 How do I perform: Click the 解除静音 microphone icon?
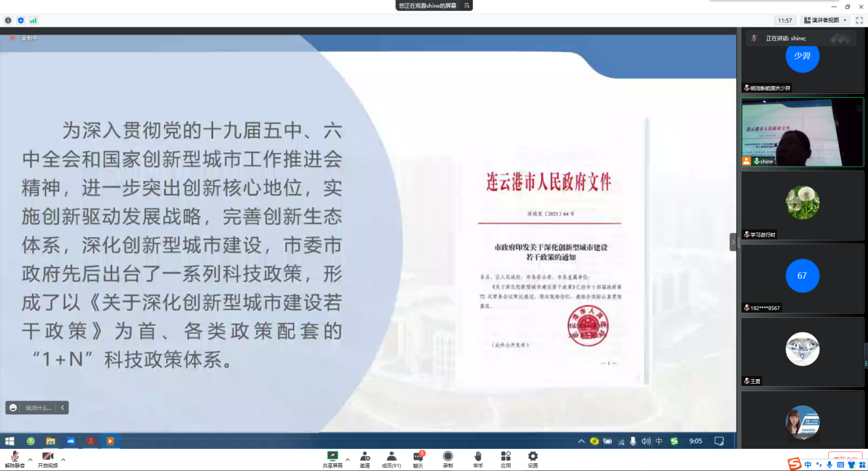coord(13,456)
